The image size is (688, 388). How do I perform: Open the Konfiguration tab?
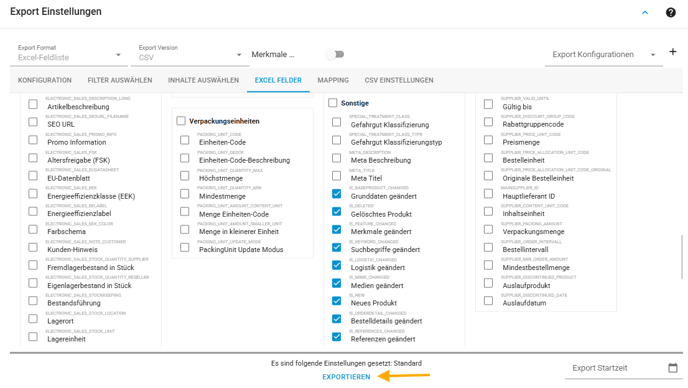(45, 80)
